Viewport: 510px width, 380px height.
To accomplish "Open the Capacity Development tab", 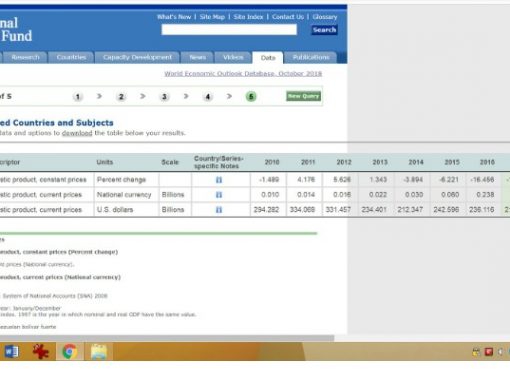I will [137, 57].
